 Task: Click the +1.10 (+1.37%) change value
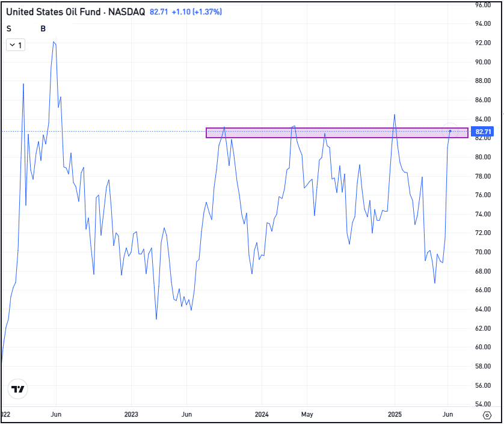[x=197, y=12]
